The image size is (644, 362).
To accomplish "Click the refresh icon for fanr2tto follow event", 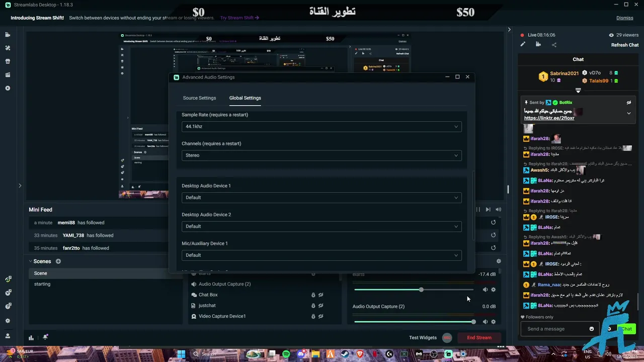I will [x=493, y=248].
